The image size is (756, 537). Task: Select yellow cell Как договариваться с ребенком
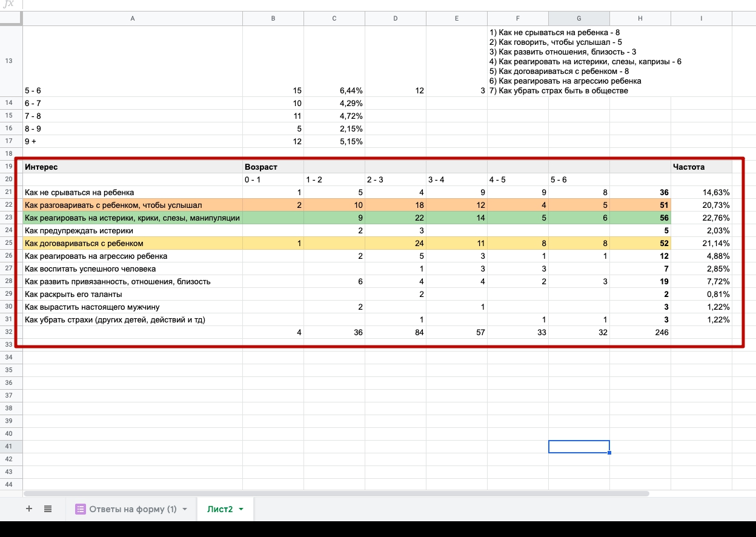click(x=132, y=244)
